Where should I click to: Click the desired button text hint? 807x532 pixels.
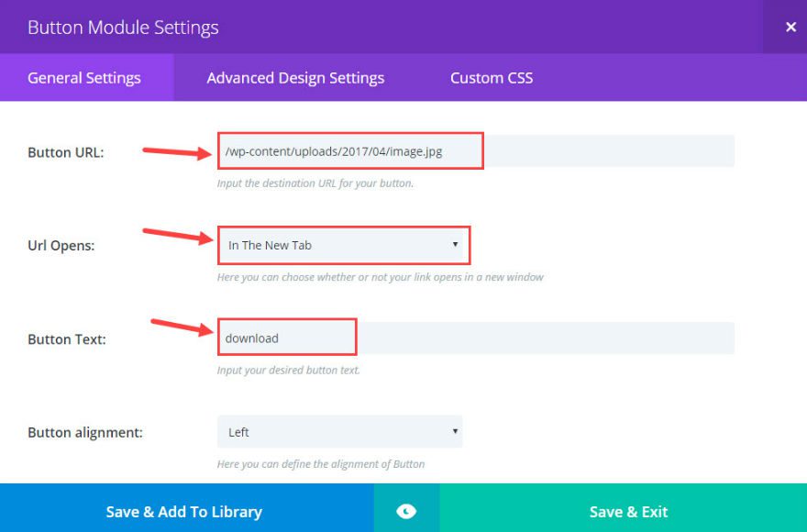coord(289,371)
